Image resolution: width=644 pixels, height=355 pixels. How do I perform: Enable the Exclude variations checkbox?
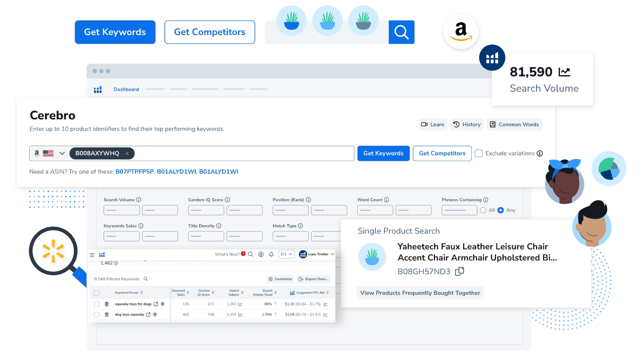click(x=479, y=153)
